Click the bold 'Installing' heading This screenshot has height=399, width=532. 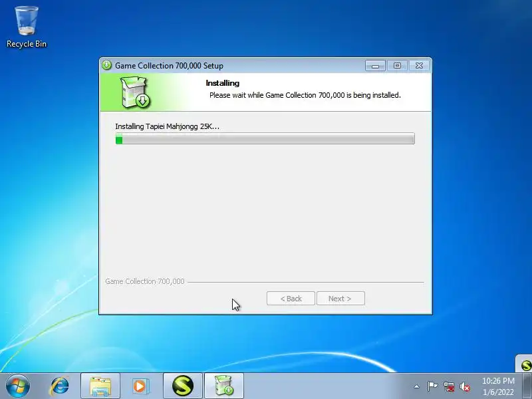[223, 83]
